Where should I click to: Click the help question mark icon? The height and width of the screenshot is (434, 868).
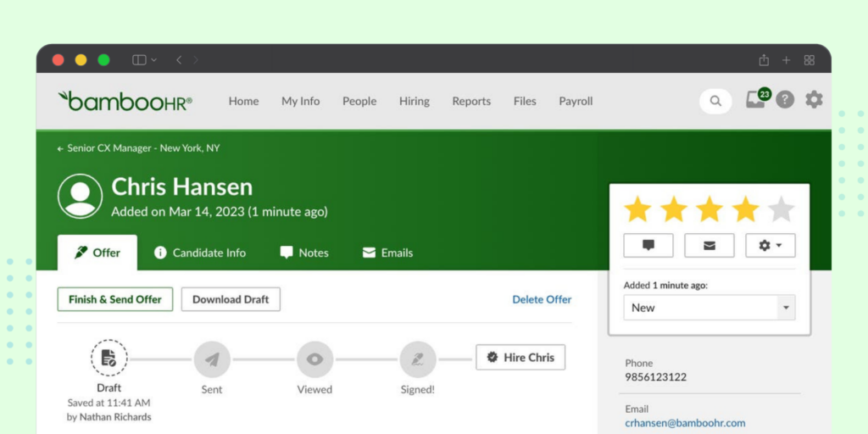pyautogui.click(x=786, y=100)
